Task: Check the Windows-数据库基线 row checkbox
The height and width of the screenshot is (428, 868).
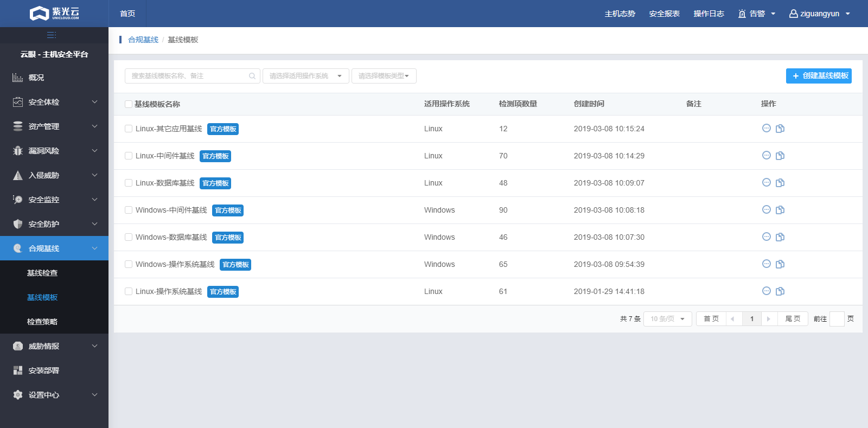Action: tap(129, 237)
